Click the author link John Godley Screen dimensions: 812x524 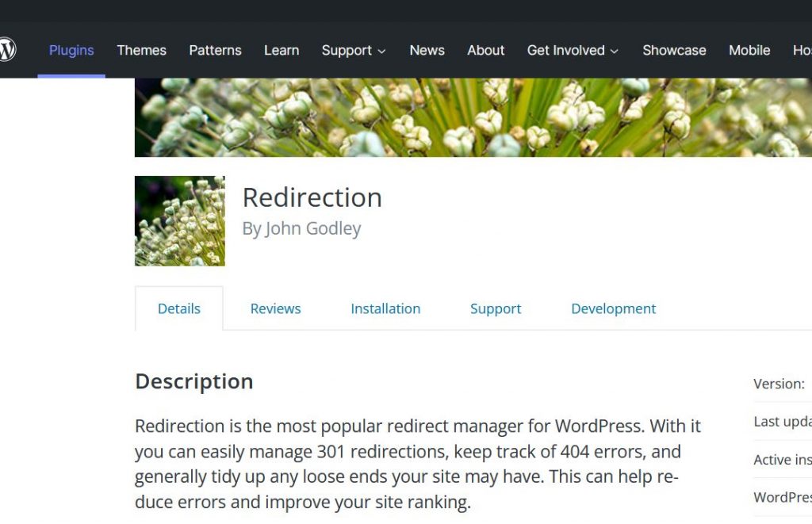pos(315,228)
